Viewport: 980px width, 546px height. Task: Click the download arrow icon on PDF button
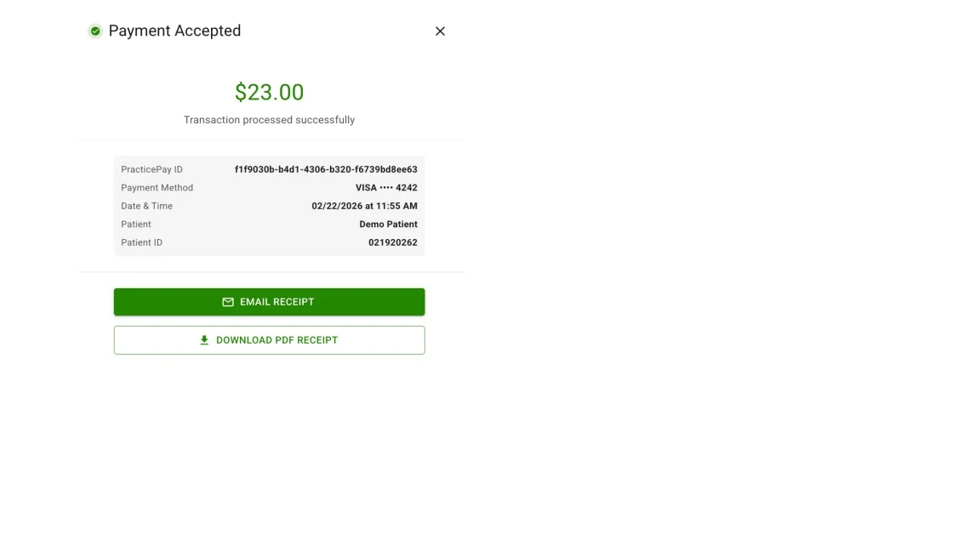click(203, 339)
